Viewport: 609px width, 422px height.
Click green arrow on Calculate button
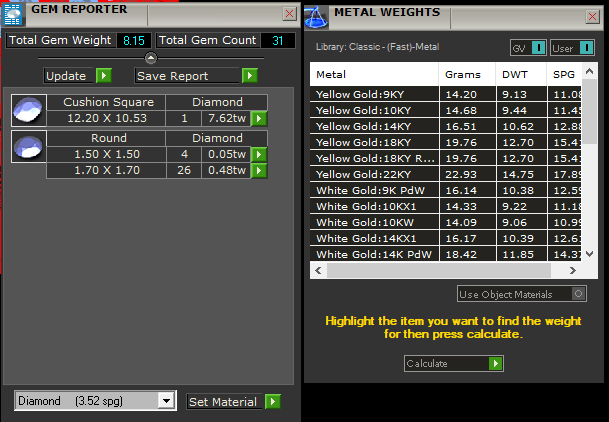click(495, 364)
